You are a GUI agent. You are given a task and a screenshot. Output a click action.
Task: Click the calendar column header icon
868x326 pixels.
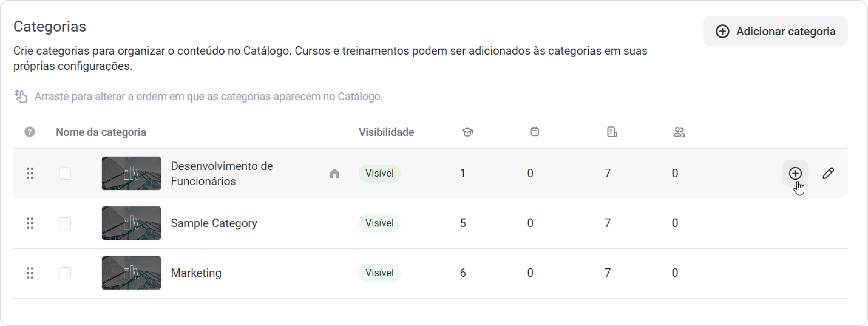534,131
